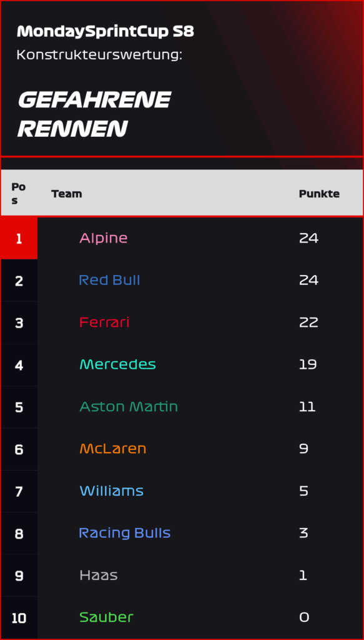Screen dimensions: 364x640
Task: Click the MondaySprintCup S8 title
Action: click(105, 32)
